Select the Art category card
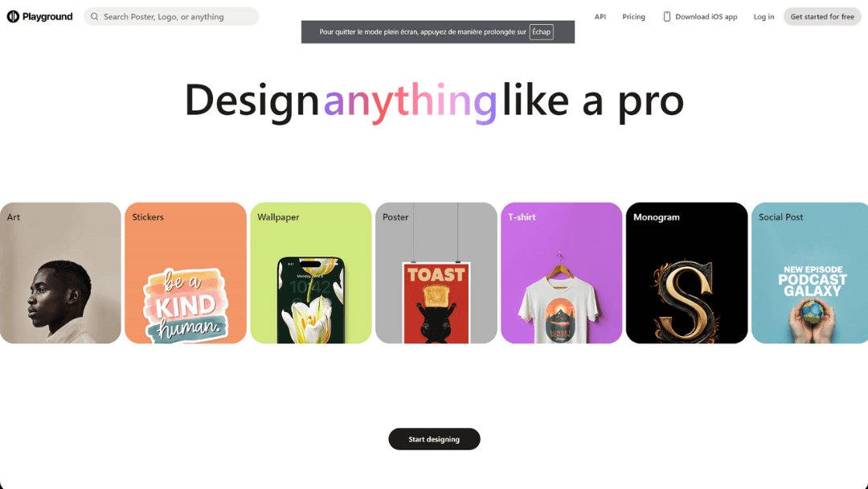The image size is (868, 489). click(x=60, y=273)
